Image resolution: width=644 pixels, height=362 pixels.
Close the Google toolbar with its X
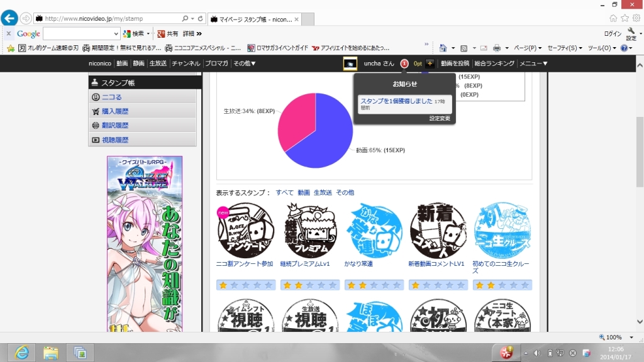[8, 34]
